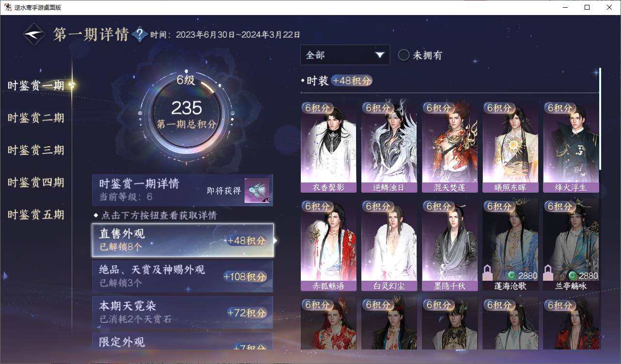The image size is (621, 364).
Task: Click the fish reward icon next to 即将获得
Action: click(257, 191)
